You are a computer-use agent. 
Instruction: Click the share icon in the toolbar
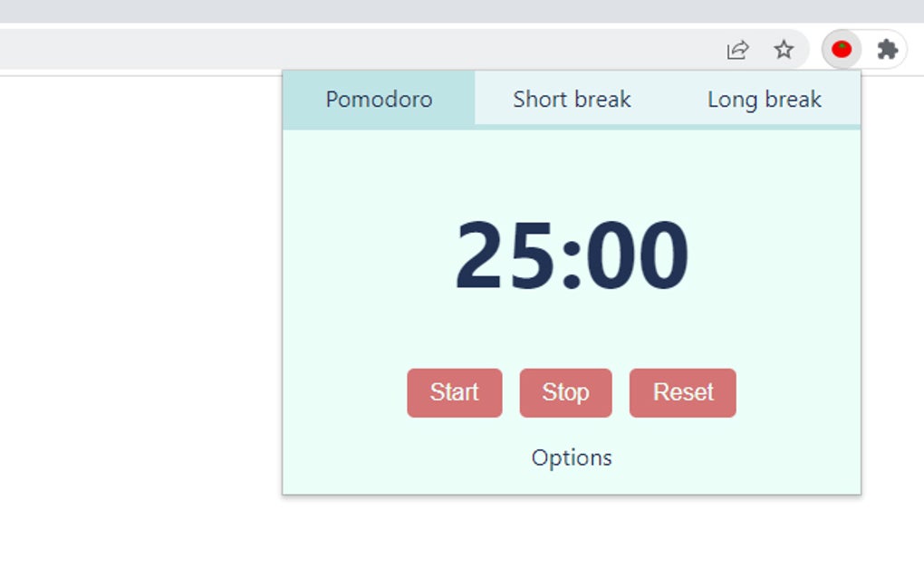pos(736,50)
